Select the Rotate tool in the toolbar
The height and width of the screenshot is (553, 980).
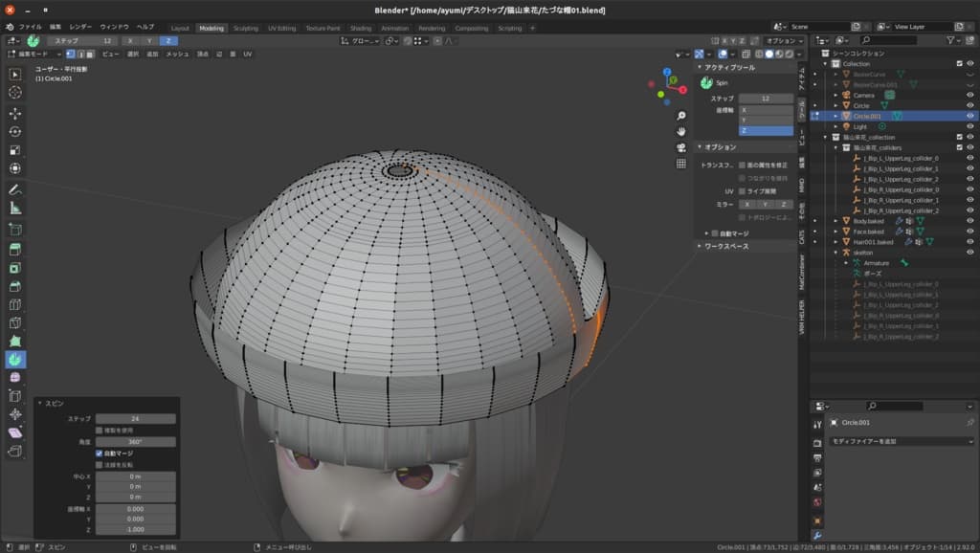pos(15,132)
